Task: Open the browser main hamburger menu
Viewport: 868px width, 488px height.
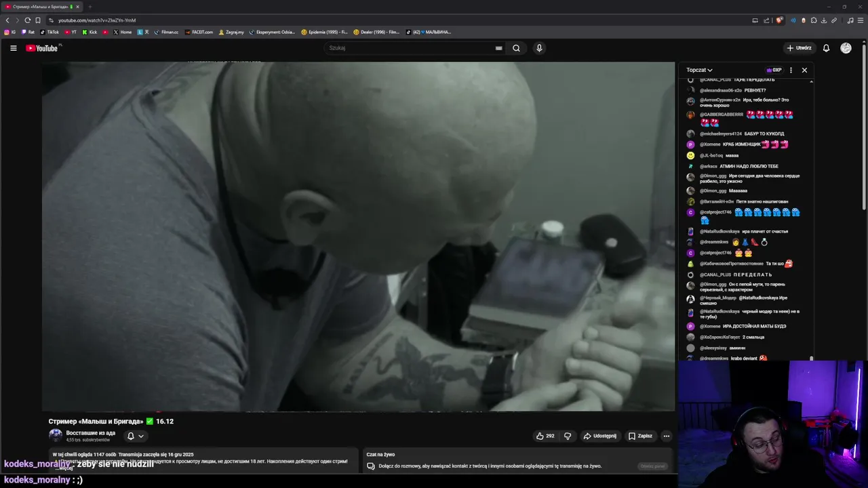Action: (861, 20)
